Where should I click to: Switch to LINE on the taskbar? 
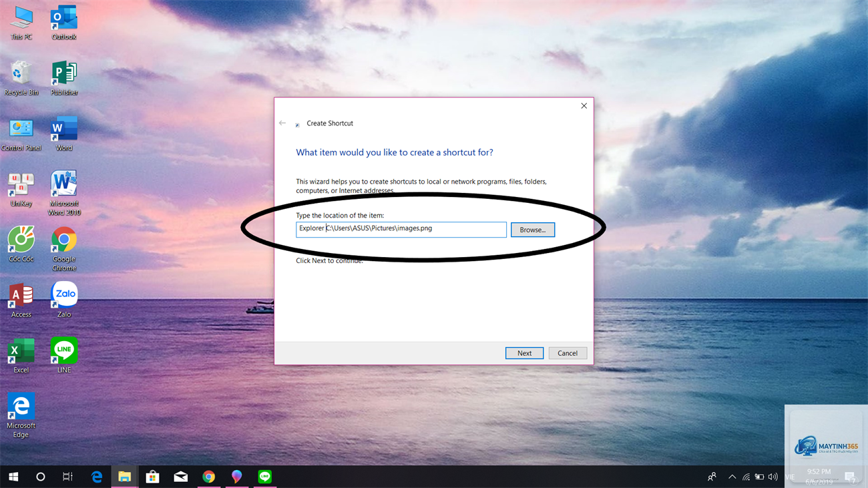click(x=265, y=477)
